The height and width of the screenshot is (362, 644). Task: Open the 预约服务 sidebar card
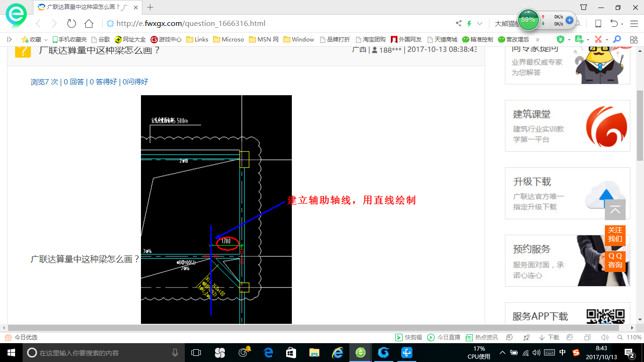[568, 261]
